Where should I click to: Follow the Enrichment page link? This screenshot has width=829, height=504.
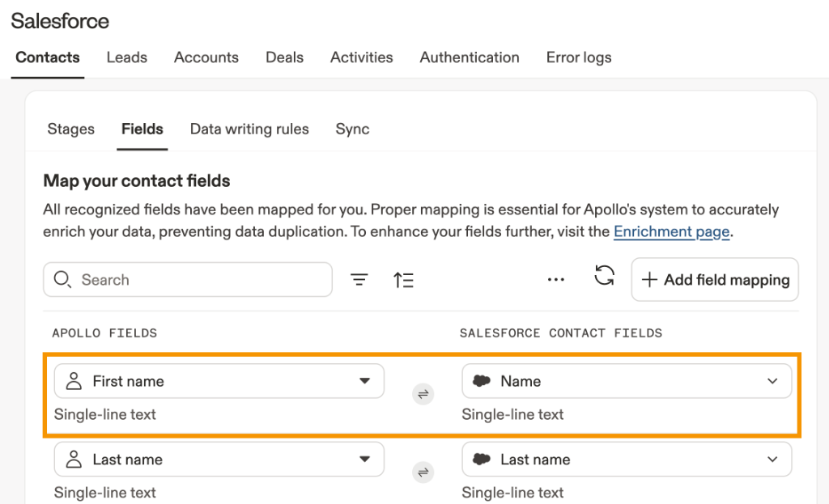pyautogui.click(x=671, y=231)
